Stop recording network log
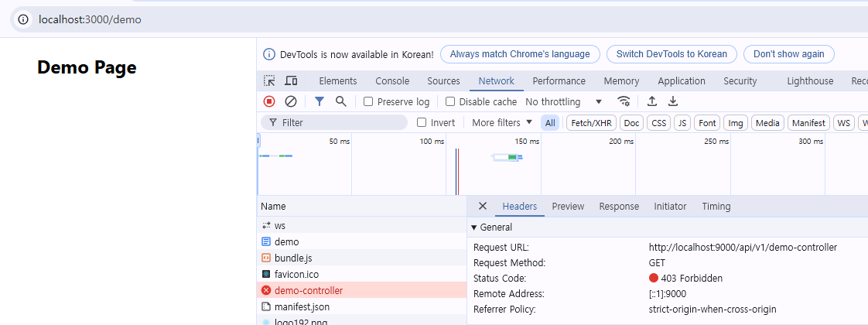 [x=269, y=101]
